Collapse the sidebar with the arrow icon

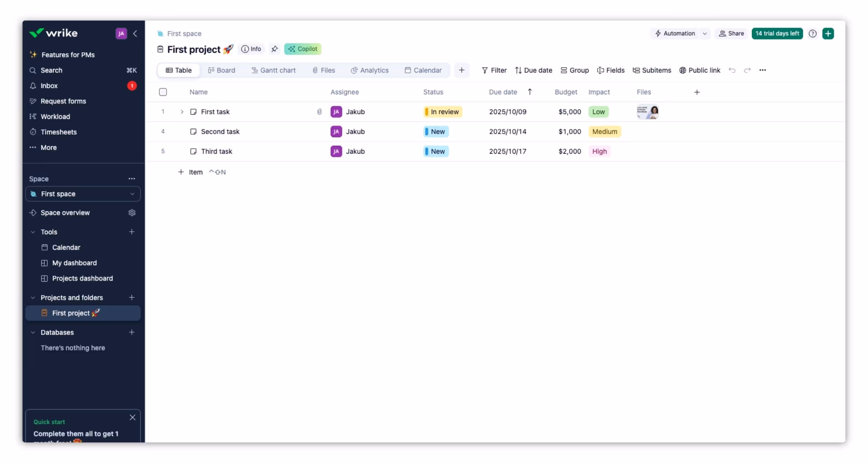(135, 34)
